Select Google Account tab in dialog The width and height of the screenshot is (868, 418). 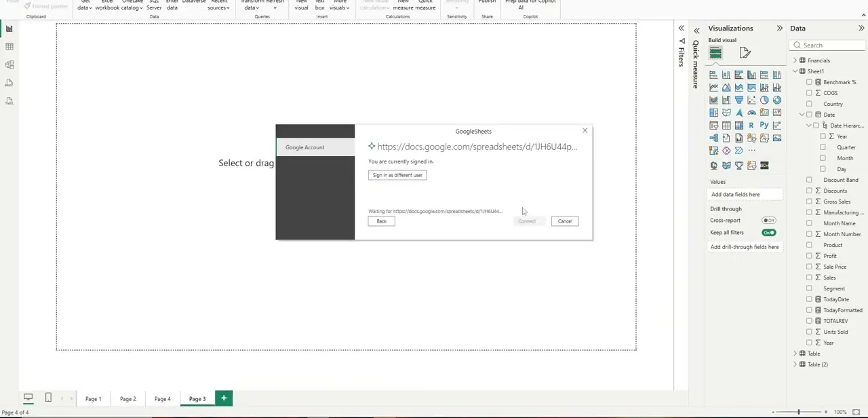pyautogui.click(x=315, y=147)
